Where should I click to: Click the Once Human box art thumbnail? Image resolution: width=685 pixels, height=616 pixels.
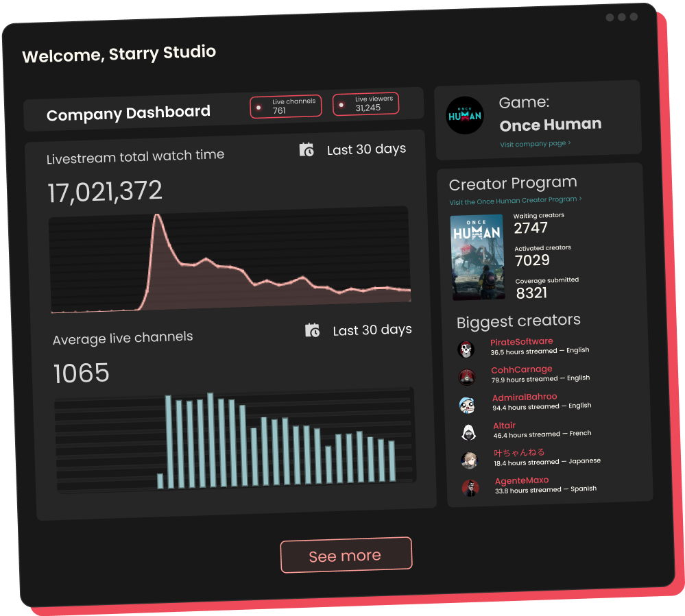pyautogui.click(x=478, y=257)
